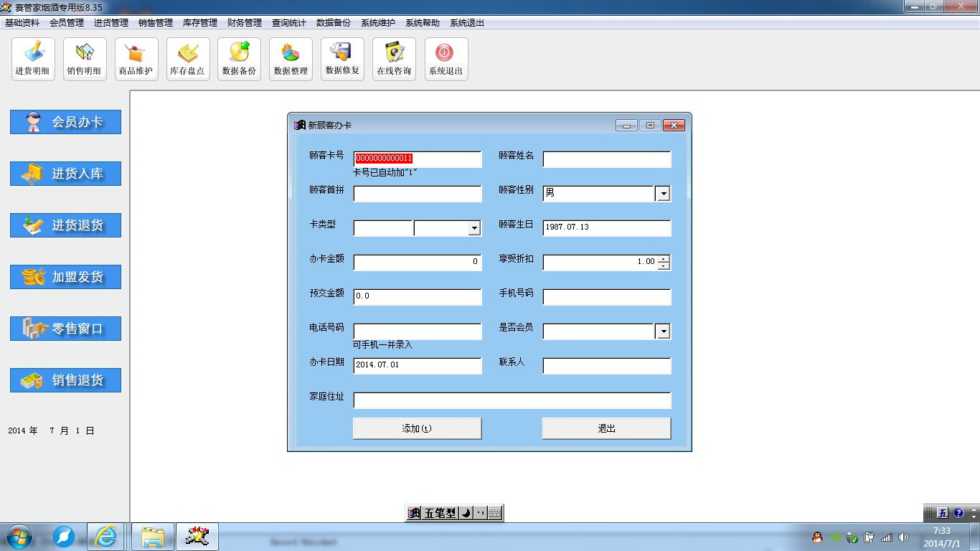This screenshot has height=551, width=980.
Task: Decrease 享受折扣 with the down arrow
Action: pos(664,266)
